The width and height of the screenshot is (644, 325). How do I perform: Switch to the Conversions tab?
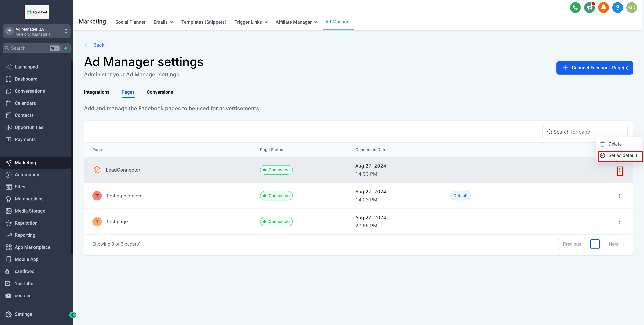pyautogui.click(x=160, y=92)
